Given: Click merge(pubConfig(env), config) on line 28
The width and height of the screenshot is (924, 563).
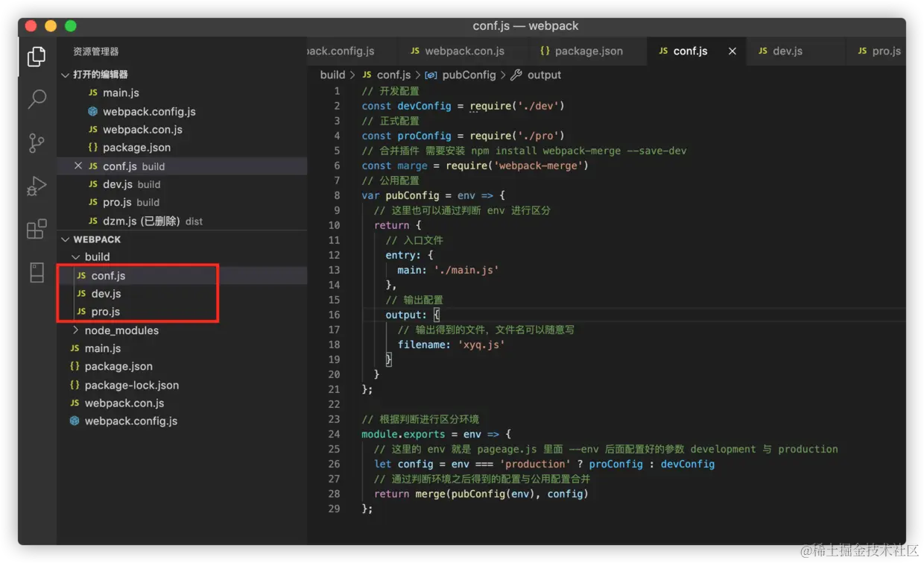Looking at the screenshot, I should click(x=501, y=494).
